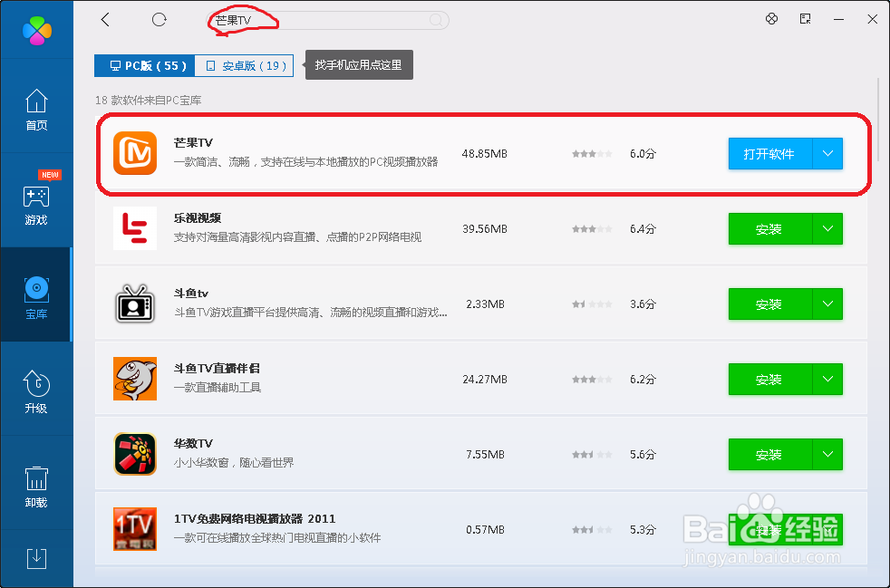Click the back navigation arrow
This screenshot has width=890, height=588.
pyautogui.click(x=105, y=19)
